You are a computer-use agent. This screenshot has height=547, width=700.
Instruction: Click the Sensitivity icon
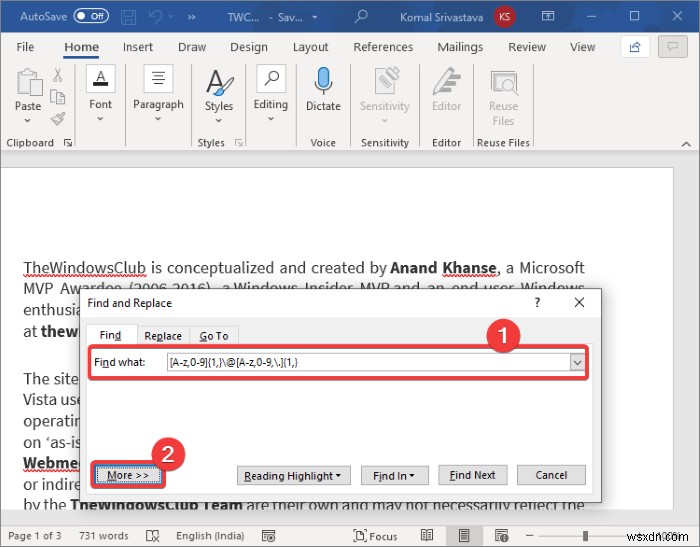(385, 81)
